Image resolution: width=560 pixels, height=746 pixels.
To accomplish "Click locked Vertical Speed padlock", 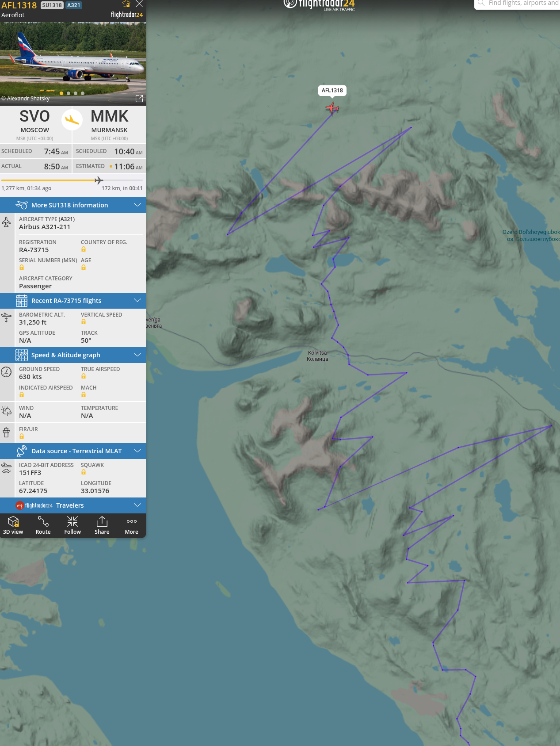I will click(84, 322).
